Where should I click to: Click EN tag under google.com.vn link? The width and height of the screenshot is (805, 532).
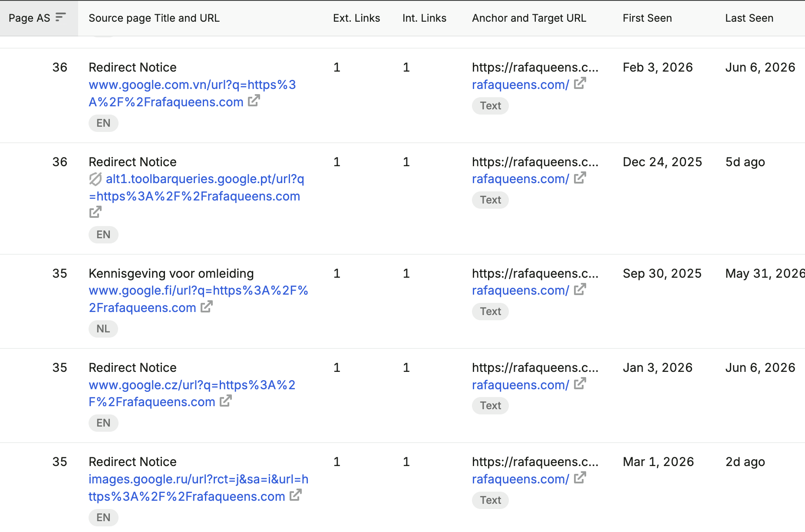click(103, 123)
